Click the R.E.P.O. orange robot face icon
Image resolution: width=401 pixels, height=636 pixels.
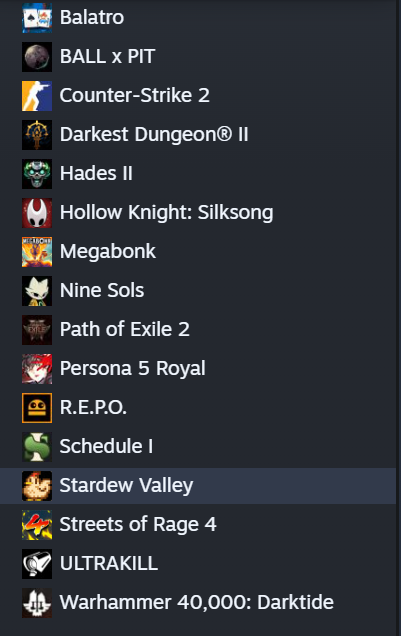37,408
